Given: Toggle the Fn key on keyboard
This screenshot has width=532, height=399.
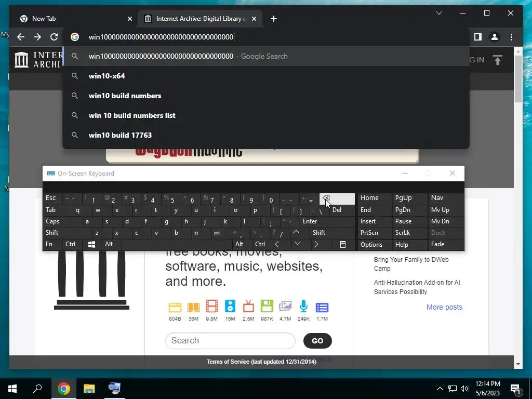Looking at the screenshot, I should point(52,244).
